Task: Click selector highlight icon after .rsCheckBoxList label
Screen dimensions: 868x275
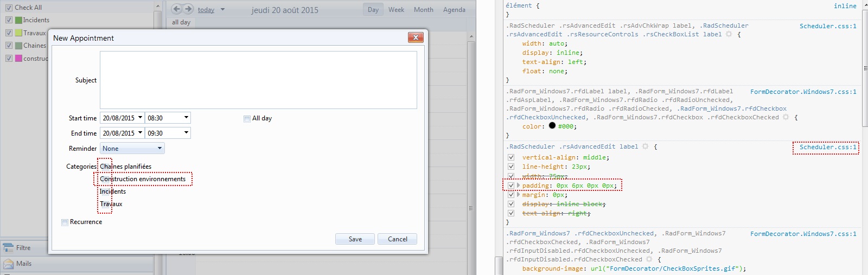Action: pos(729,34)
